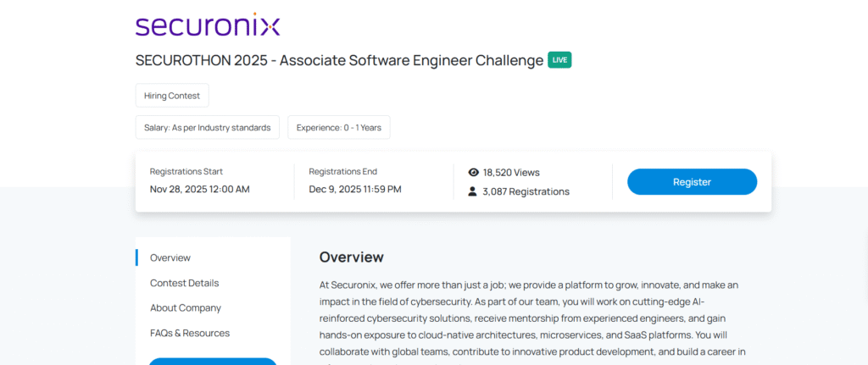The image size is (868, 365).
Task: Click the SECUROTHON 2025 contest title
Action: pos(339,60)
